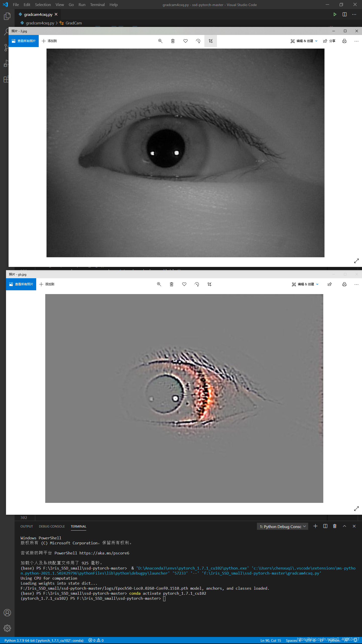The width and height of the screenshot is (362, 644).
Task: Click the zoom icon in 3.jpg viewer
Action: [160, 41]
